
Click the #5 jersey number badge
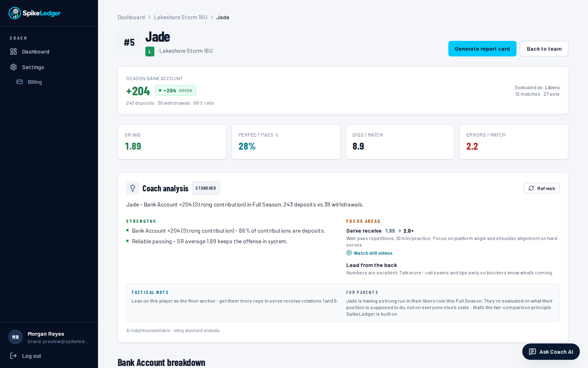point(129,43)
